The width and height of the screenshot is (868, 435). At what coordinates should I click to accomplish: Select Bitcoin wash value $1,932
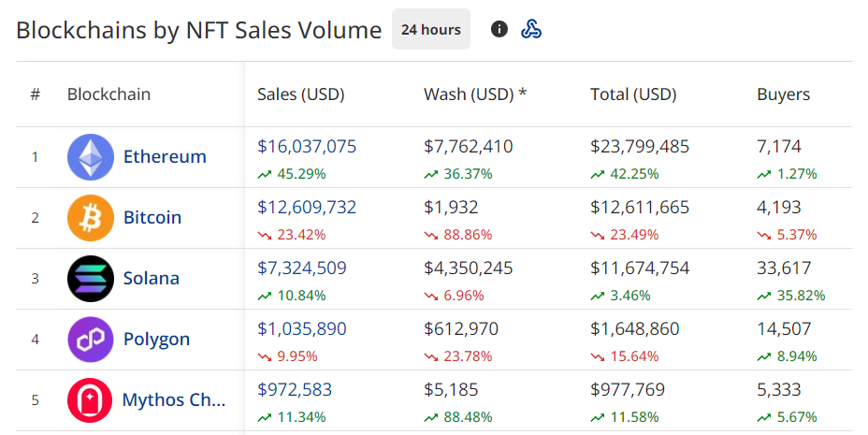tap(451, 208)
